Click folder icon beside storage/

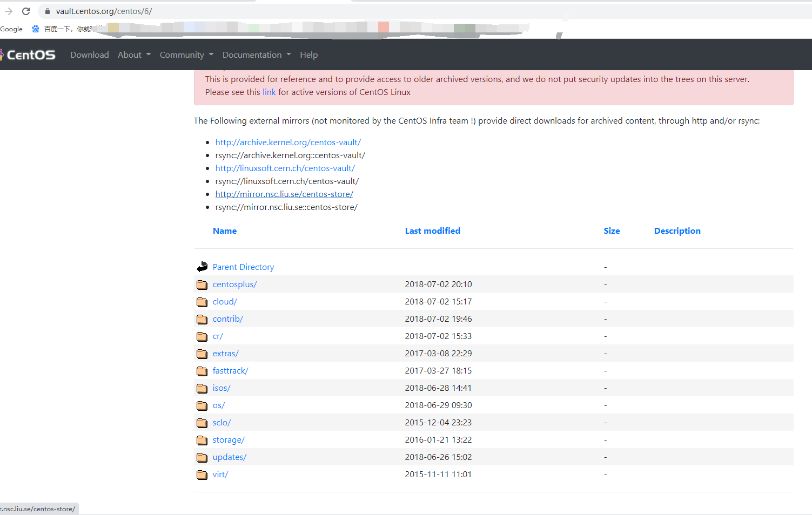(202, 440)
